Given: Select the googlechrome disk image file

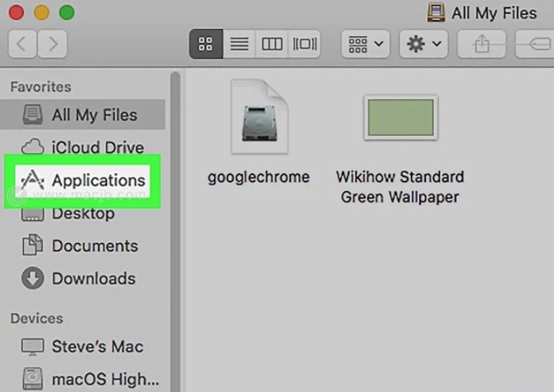Looking at the screenshot, I should 260,116.
